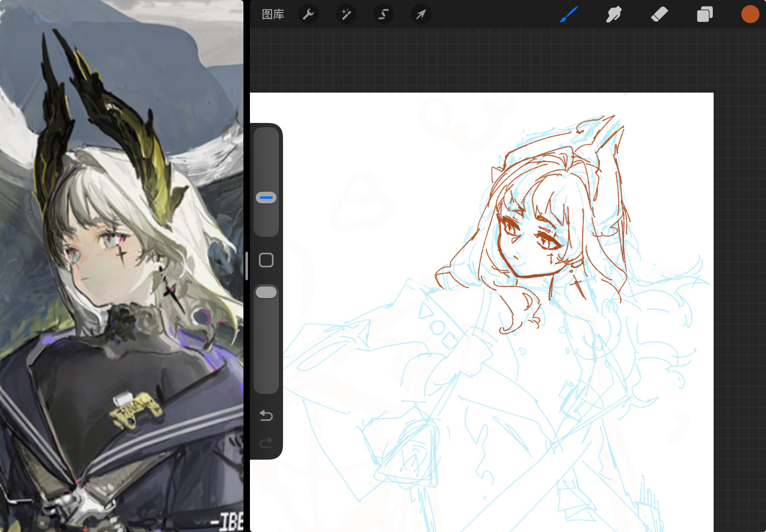Viewport: 766px width, 532px height.
Task: Click the reference image of the horned girl
Action: tap(122, 266)
